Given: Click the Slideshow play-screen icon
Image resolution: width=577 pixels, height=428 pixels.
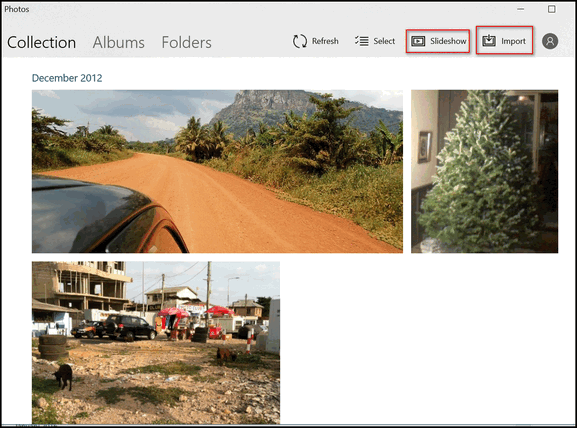Looking at the screenshot, I should click(x=418, y=41).
